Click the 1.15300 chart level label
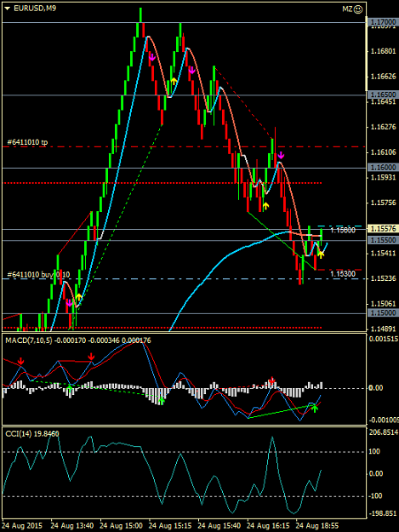This screenshot has height=532, width=399. [x=343, y=274]
